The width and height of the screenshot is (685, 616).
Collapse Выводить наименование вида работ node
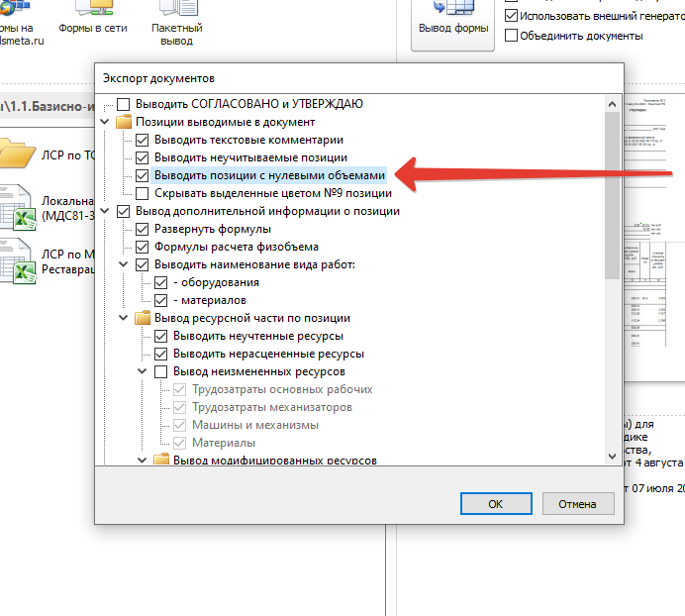124,264
